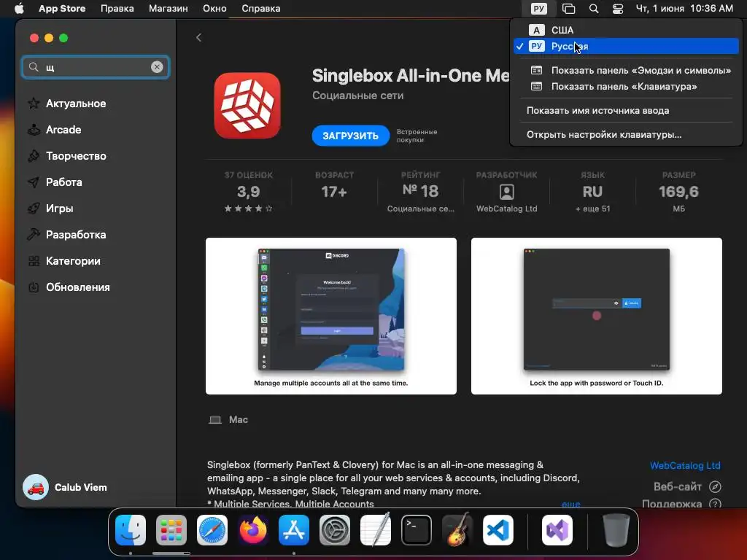Image resolution: width=747 pixels, height=560 pixels.
Task: Open the App Store menu
Action: 62,9
